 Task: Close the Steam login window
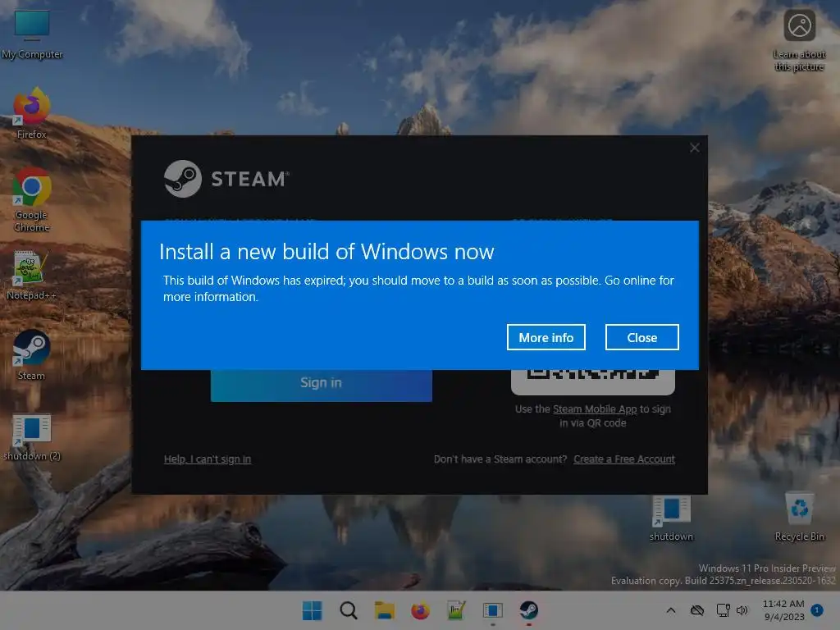click(x=695, y=148)
